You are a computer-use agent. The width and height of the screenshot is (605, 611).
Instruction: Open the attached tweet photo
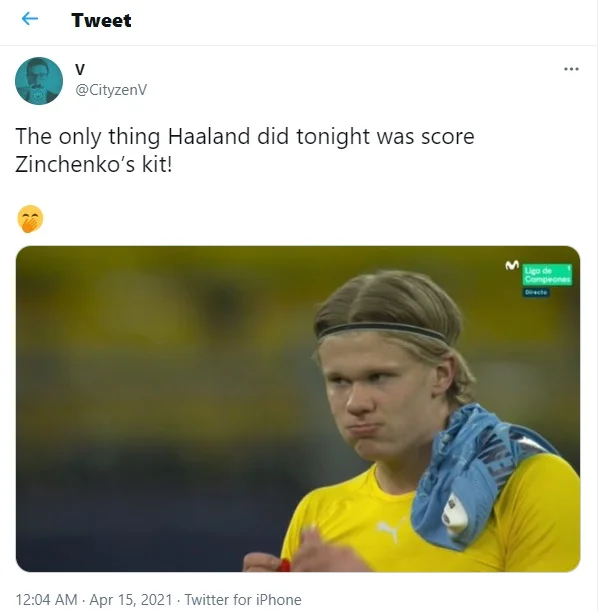point(298,408)
